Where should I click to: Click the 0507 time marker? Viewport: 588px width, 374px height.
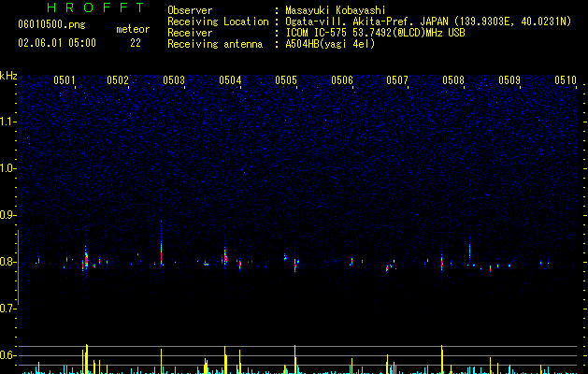397,80
